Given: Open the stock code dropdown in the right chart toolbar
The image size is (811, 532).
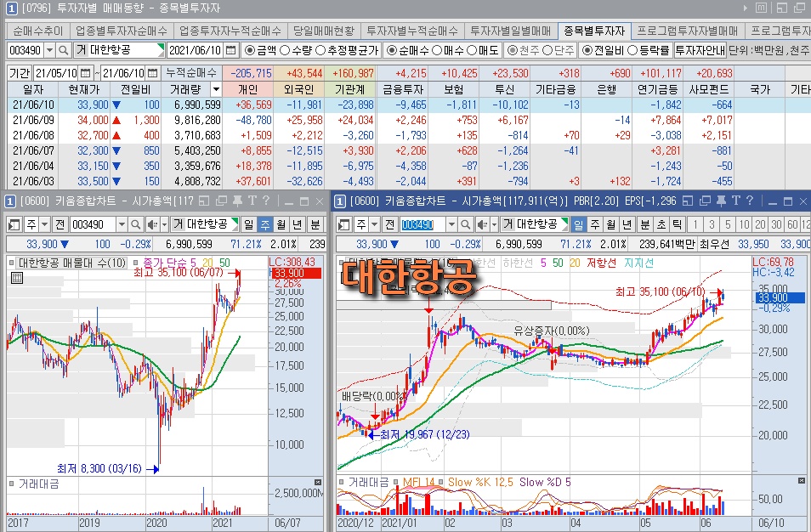Looking at the screenshot, I should (451, 224).
